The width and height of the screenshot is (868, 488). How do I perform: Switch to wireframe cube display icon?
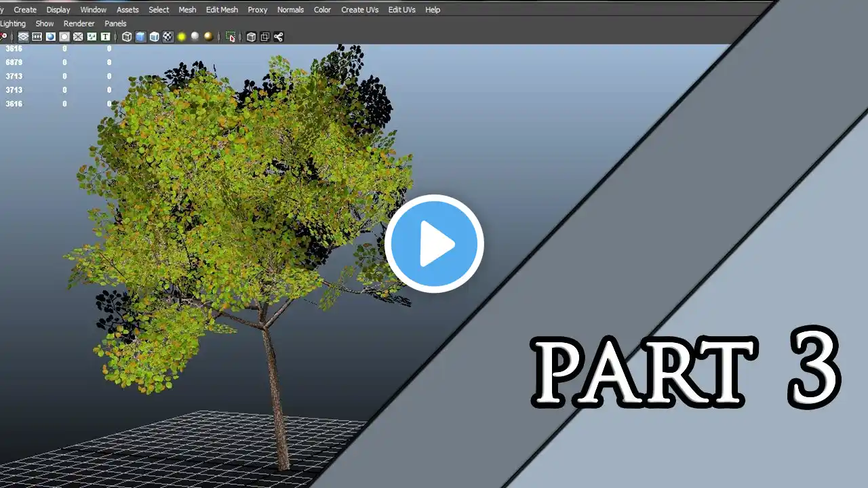click(x=127, y=37)
